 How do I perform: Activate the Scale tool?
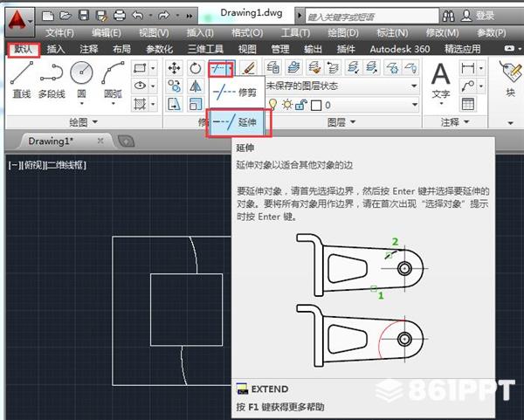pos(195,104)
